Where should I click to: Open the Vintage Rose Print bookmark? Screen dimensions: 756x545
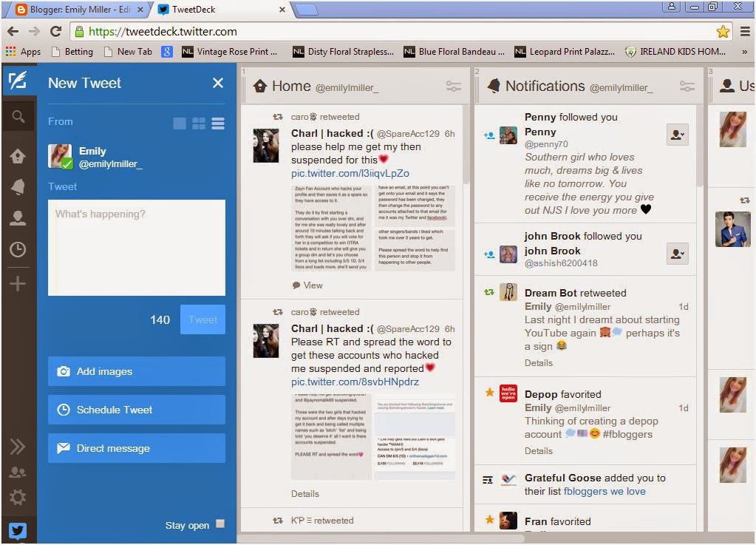[230, 52]
